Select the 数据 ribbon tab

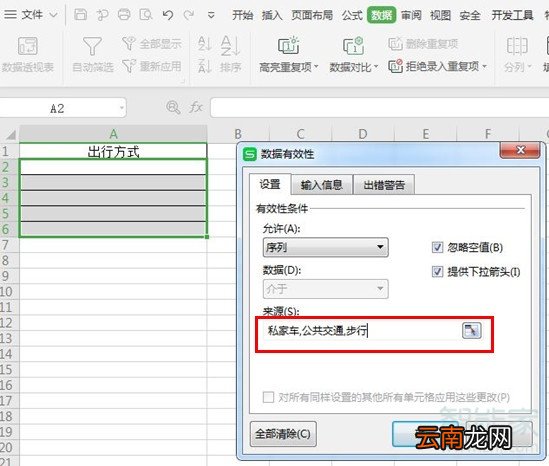(x=381, y=15)
